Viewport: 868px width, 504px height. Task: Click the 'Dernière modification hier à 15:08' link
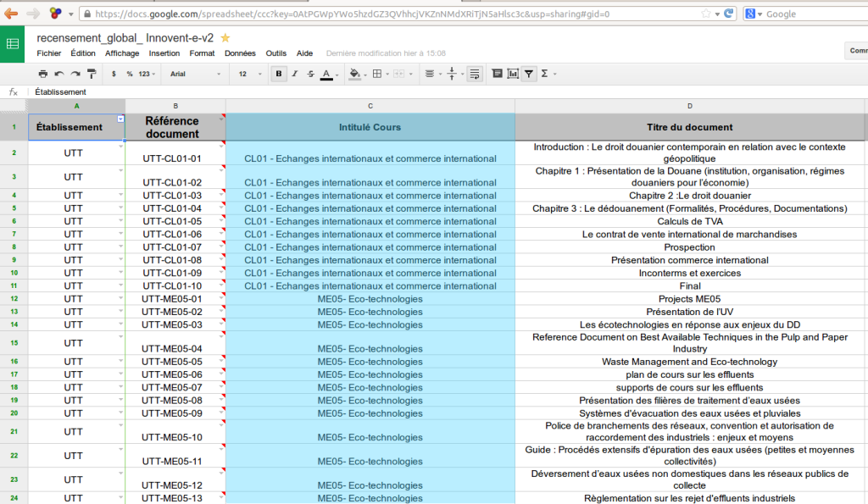click(x=386, y=53)
